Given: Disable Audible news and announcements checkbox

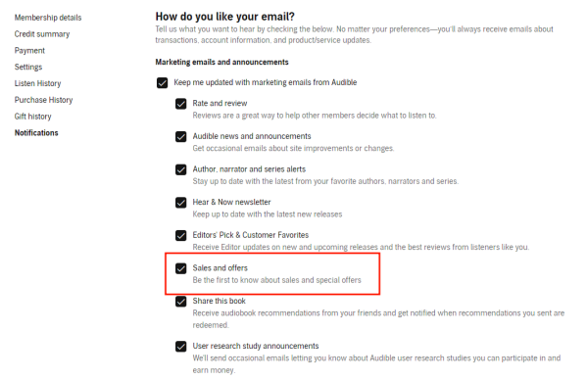Looking at the screenshot, I should (x=180, y=137).
